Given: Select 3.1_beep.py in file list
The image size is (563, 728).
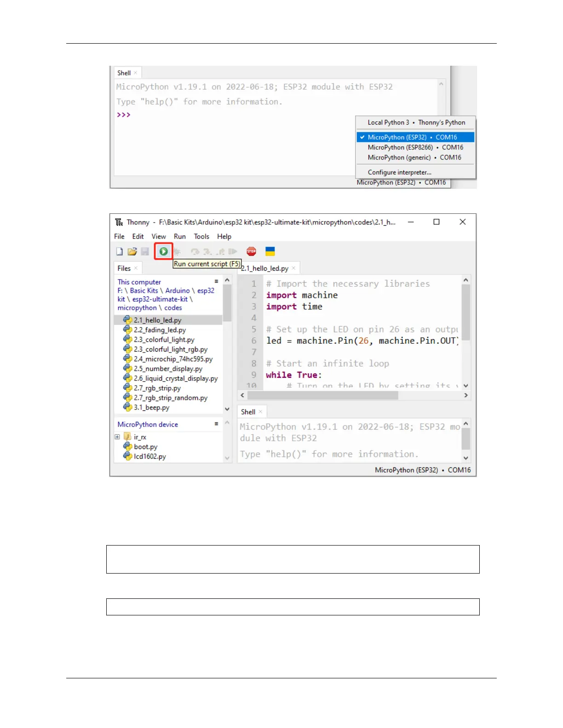Looking at the screenshot, I should click(x=146, y=407).
